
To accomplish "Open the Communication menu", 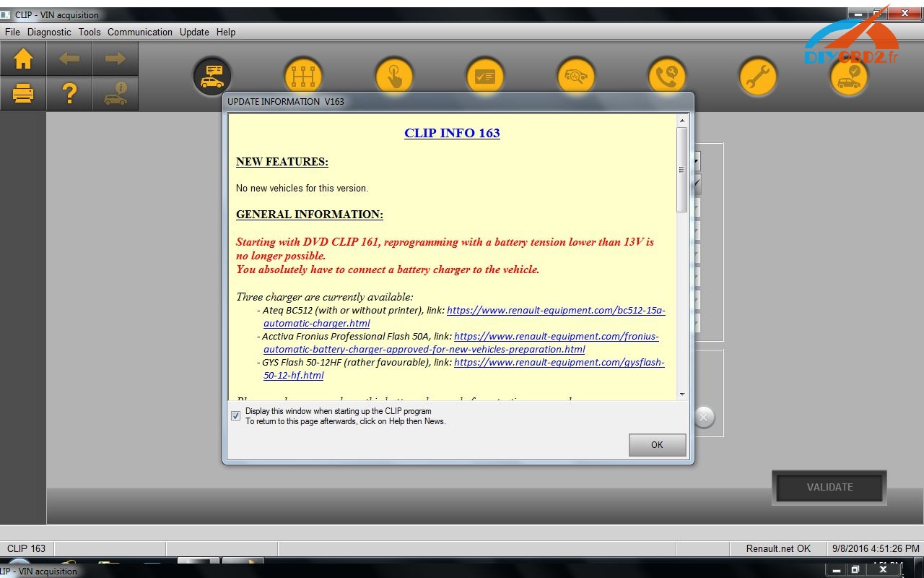I will pos(139,32).
